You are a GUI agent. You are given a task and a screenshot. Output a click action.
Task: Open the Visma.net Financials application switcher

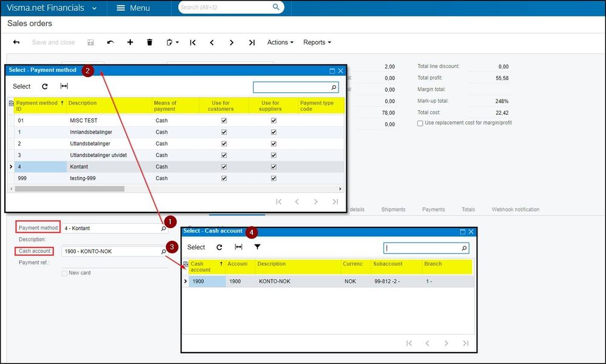tap(52, 8)
